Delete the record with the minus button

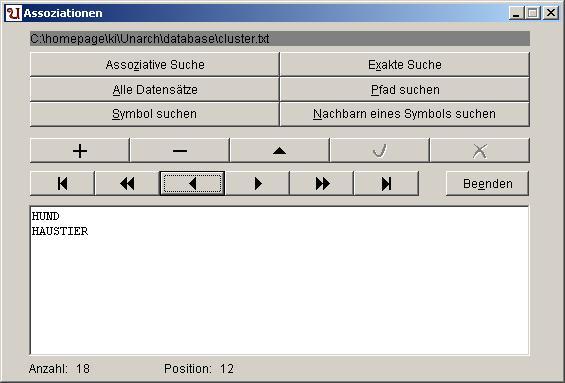point(179,151)
